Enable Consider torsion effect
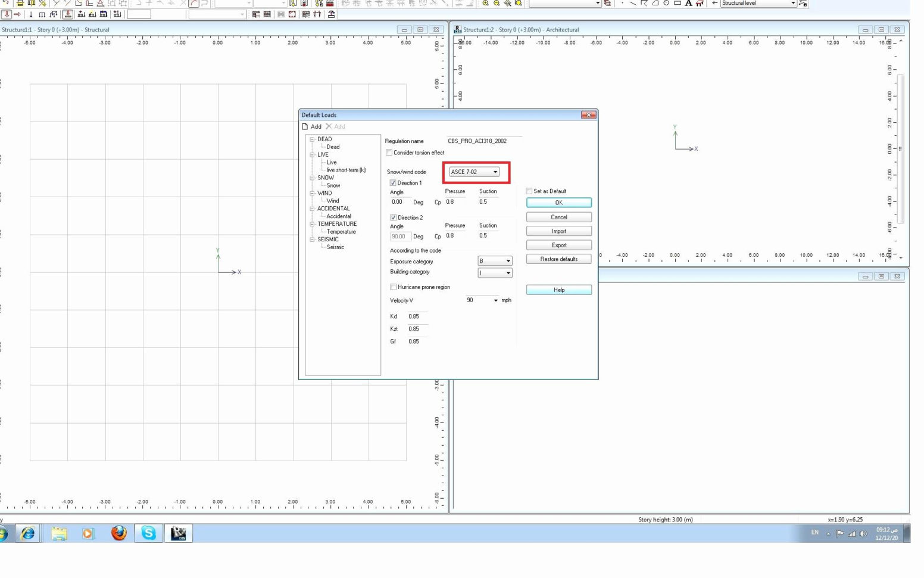 point(389,153)
